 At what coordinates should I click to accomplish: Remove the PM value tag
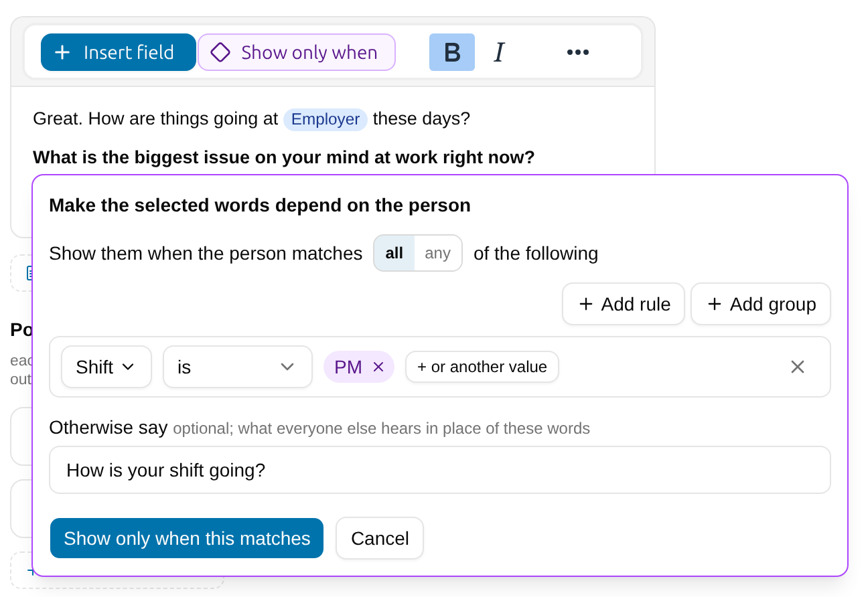pos(378,367)
